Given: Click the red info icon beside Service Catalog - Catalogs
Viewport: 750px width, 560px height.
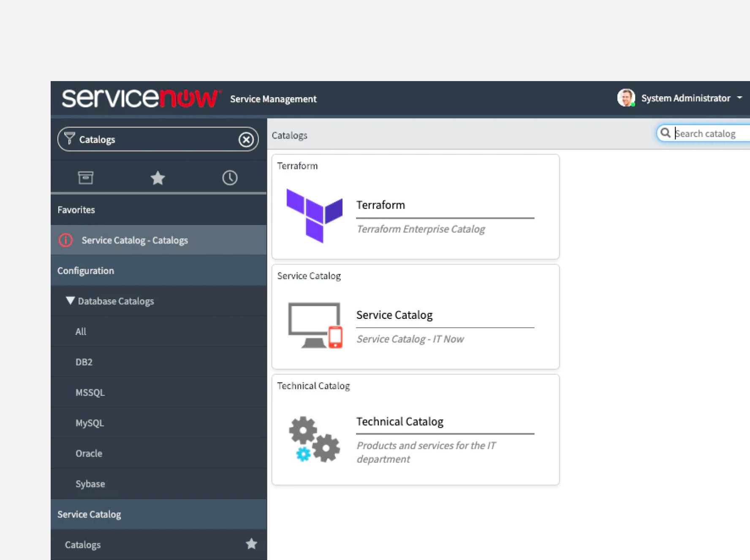Looking at the screenshot, I should coord(66,240).
